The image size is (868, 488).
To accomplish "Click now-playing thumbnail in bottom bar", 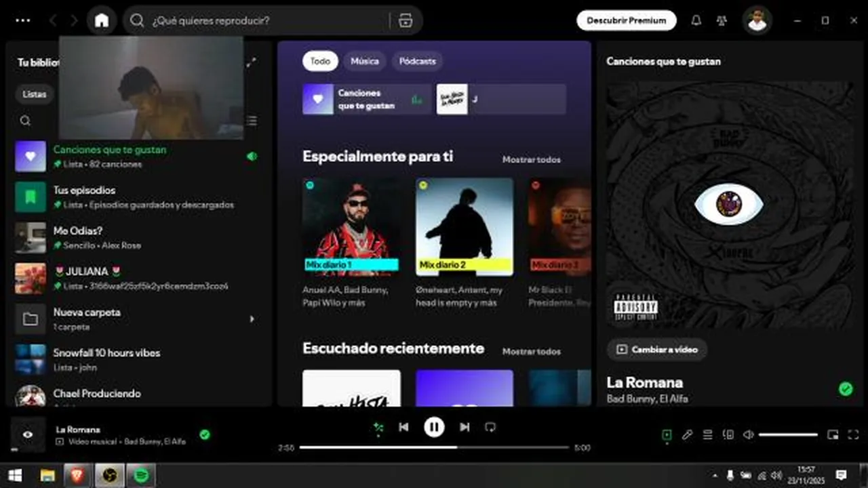I will point(28,434).
